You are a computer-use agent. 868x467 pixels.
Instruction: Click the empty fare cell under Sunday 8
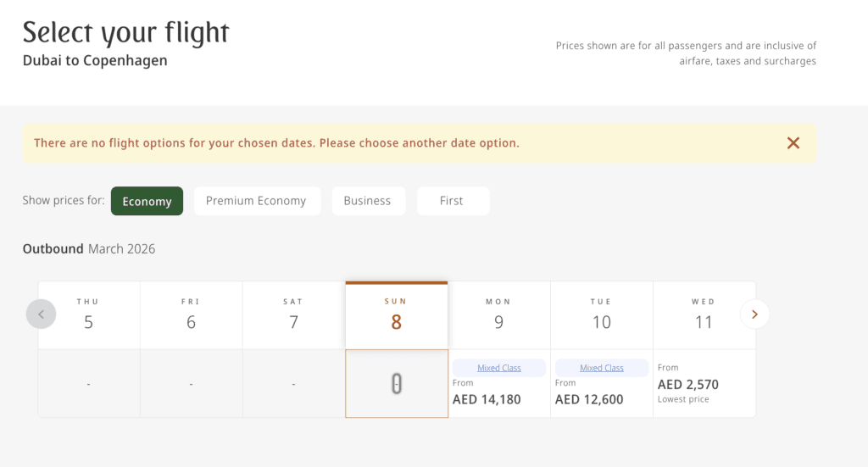click(x=396, y=384)
